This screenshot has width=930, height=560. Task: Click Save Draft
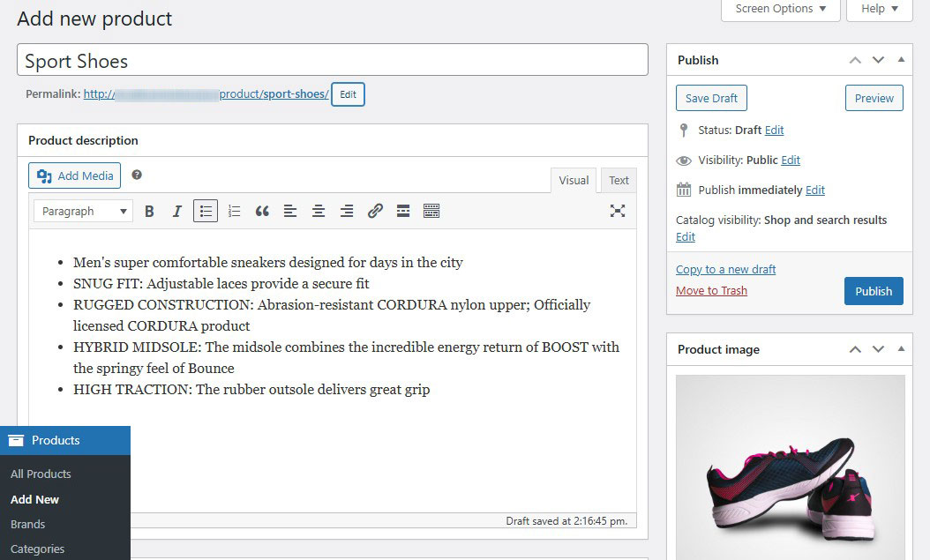tap(711, 98)
